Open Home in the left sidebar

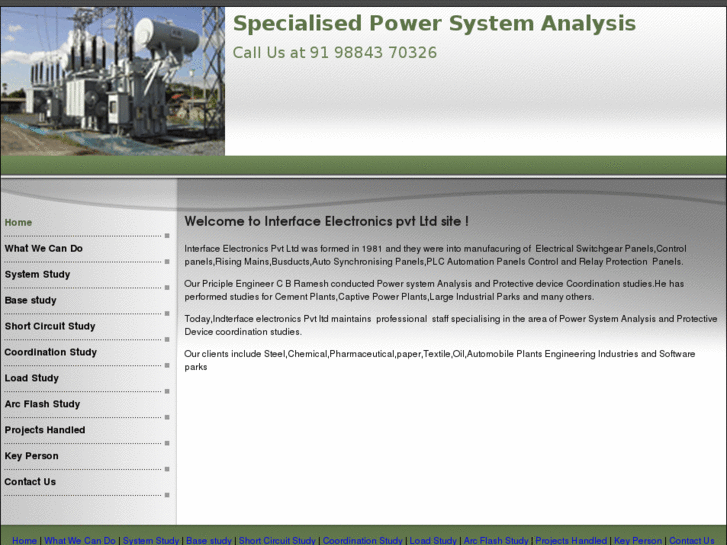point(19,222)
